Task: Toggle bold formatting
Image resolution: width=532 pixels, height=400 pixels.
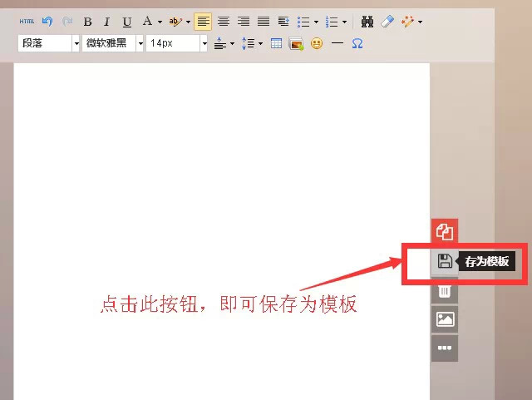Action: [87, 22]
